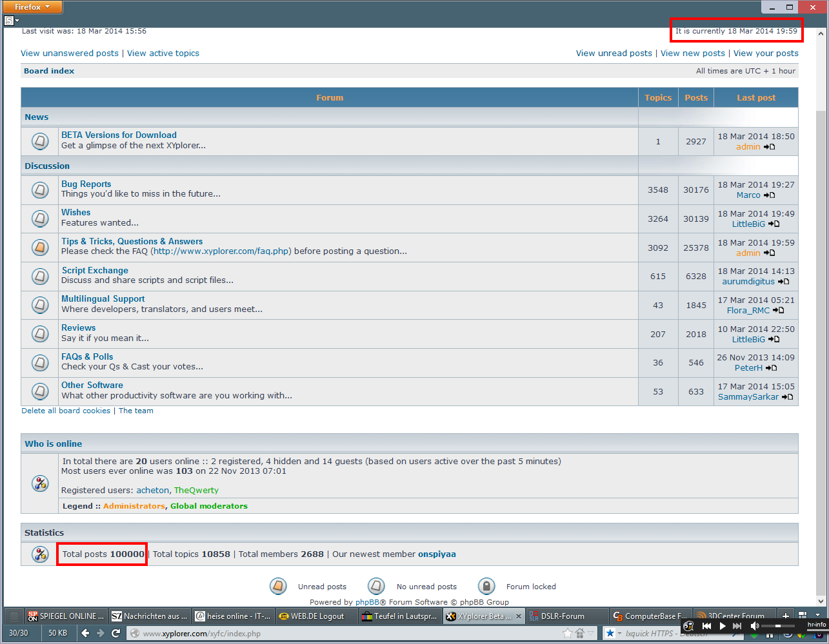Click the back arrow in navigation bar
Viewport: 829px width, 644px height.
pyautogui.click(x=85, y=633)
